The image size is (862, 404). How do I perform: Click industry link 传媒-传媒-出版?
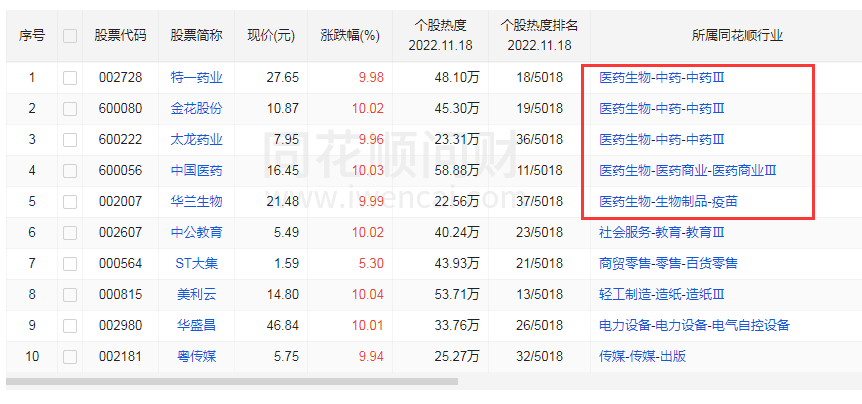[x=642, y=356]
